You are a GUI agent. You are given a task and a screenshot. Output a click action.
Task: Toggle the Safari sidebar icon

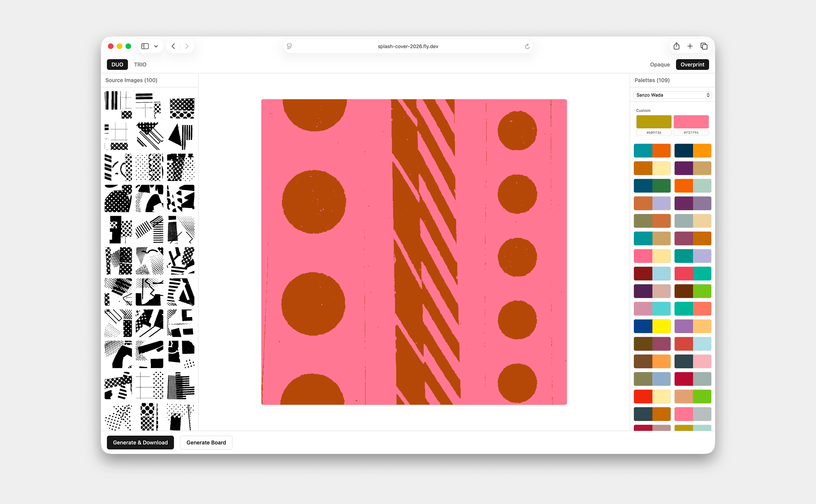click(145, 46)
